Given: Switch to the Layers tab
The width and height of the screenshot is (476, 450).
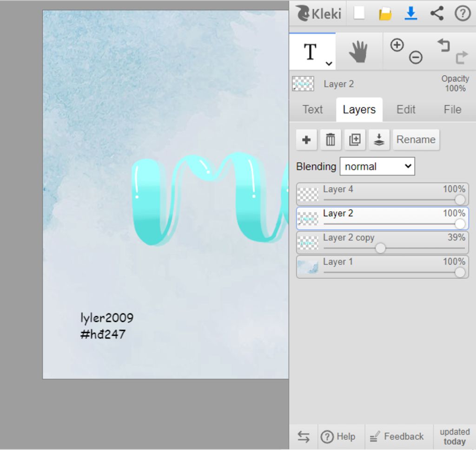Looking at the screenshot, I should pos(359,110).
